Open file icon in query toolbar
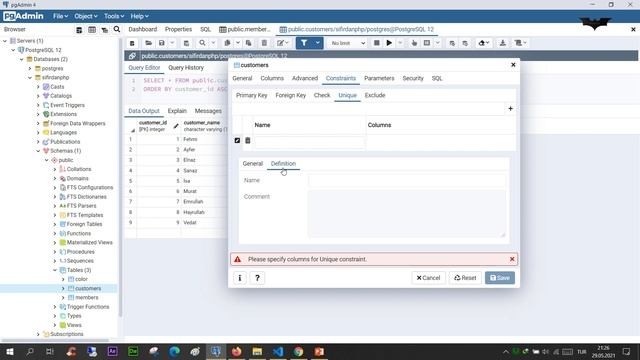640x360 pixels. (149, 43)
